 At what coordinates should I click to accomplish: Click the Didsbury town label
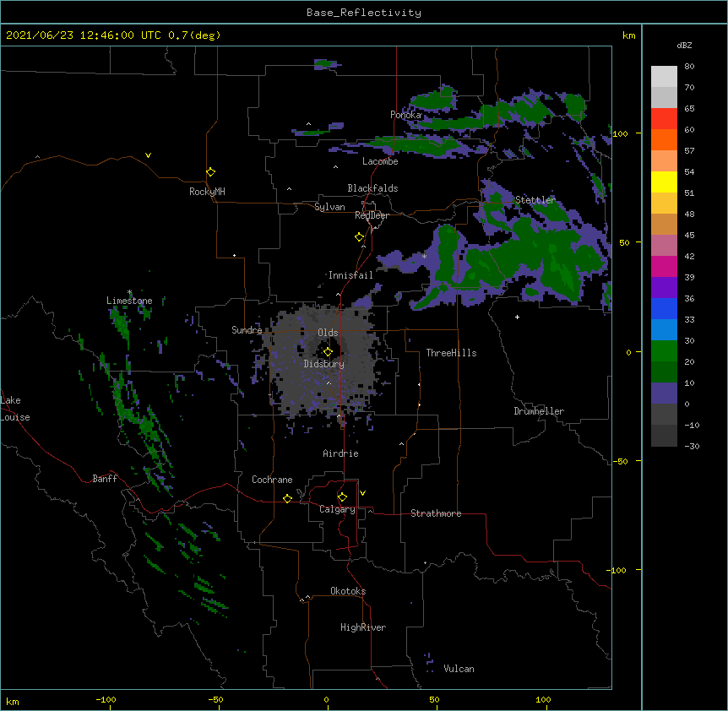pyautogui.click(x=323, y=364)
